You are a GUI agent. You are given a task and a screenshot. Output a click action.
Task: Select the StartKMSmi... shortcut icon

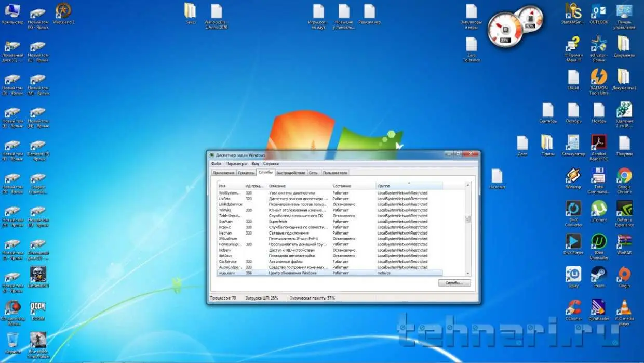(x=573, y=14)
